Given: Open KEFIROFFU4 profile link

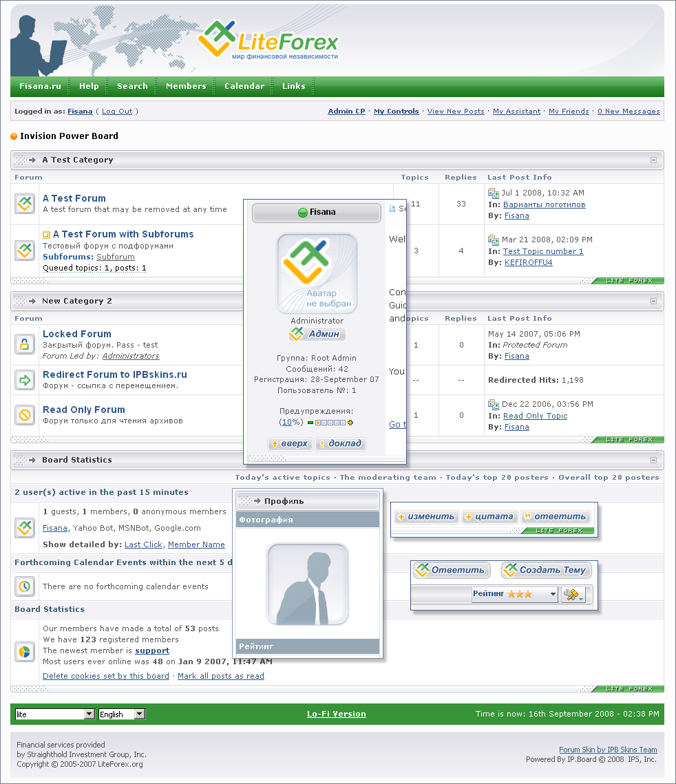Looking at the screenshot, I should pyautogui.click(x=529, y=262).
